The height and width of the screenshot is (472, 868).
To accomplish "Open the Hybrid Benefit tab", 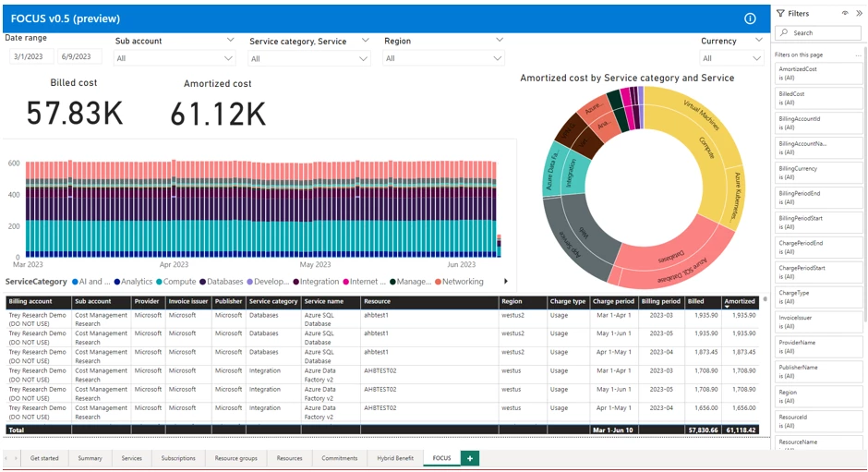I will coord(395,458).
